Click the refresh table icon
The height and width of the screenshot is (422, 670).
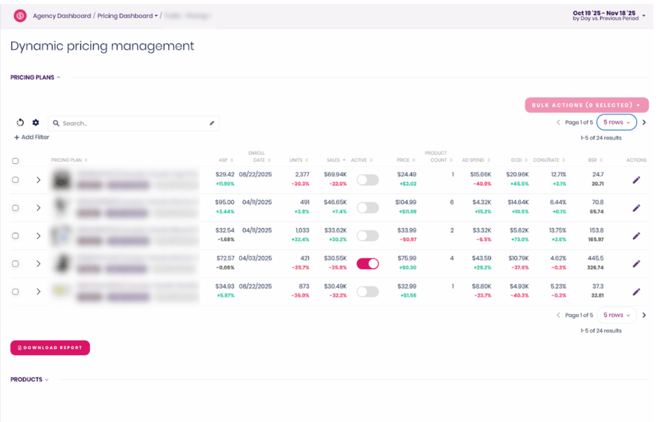click(x=20, y=123)
